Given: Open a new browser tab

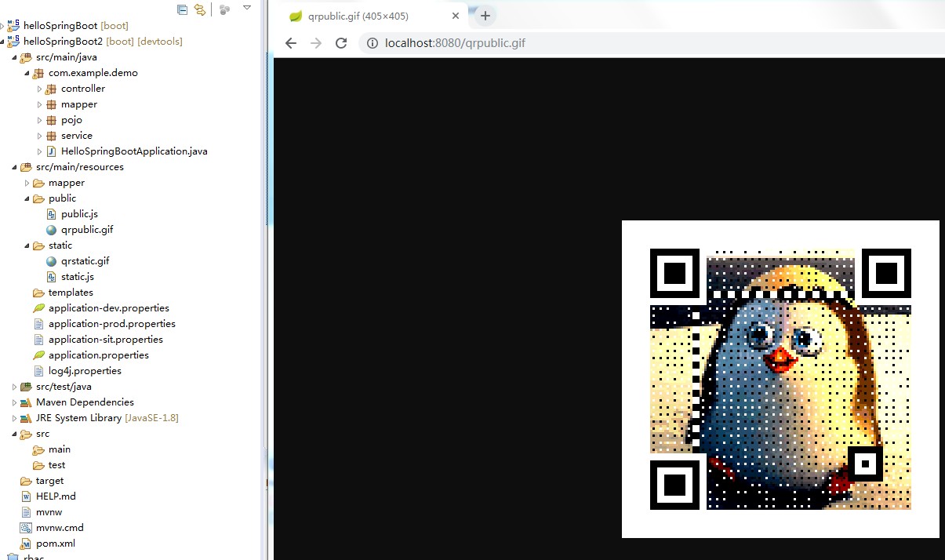Looking at the screenshot, I should [x=485, y=16].
